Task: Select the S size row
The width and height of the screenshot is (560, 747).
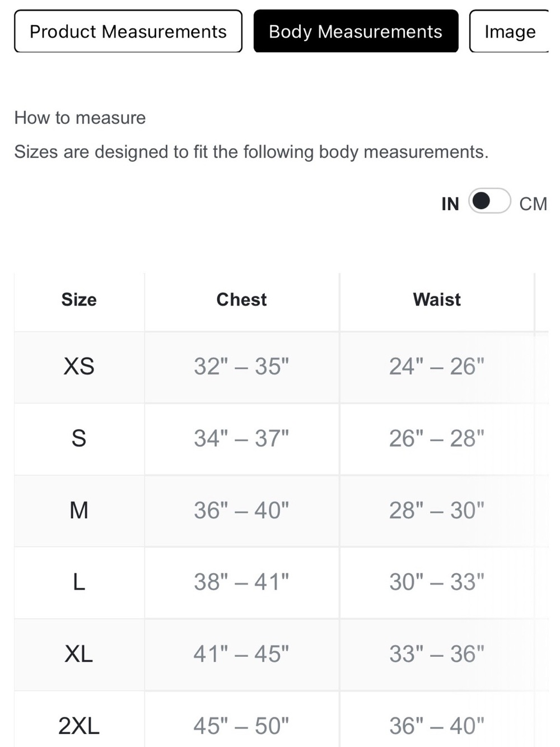Action: [281, 439]
